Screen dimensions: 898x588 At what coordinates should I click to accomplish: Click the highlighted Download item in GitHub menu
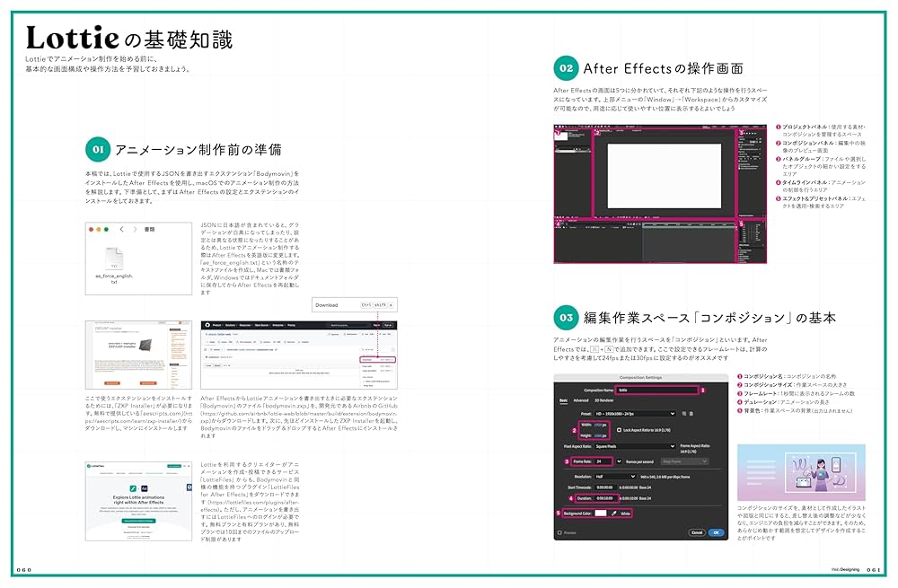tap(377, 360)
